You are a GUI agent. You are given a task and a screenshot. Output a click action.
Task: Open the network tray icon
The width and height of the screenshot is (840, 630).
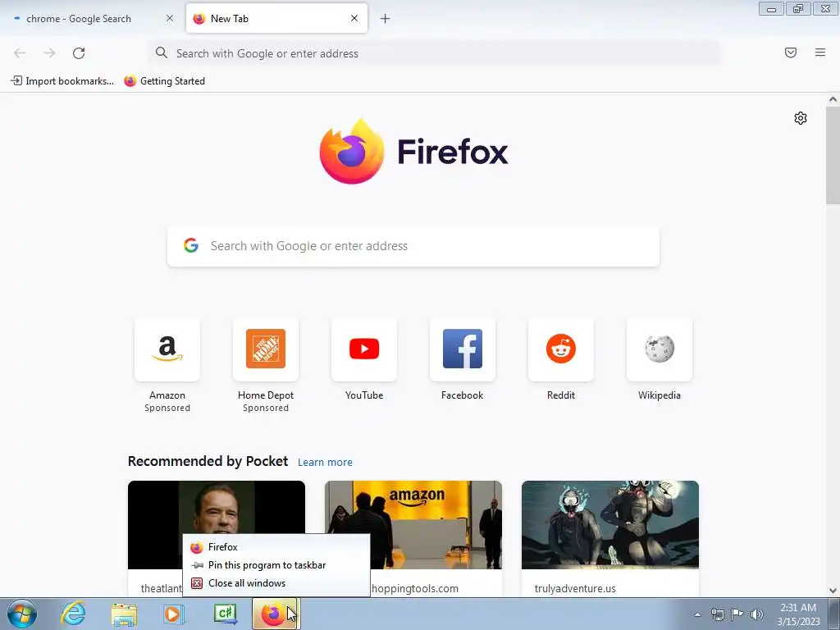pos(717,614)
